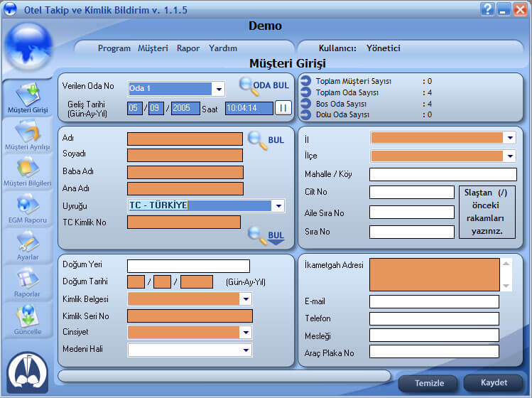Expand the İl province dropdown
Viewport: 532px width, 398px height.
pos(509,138)
